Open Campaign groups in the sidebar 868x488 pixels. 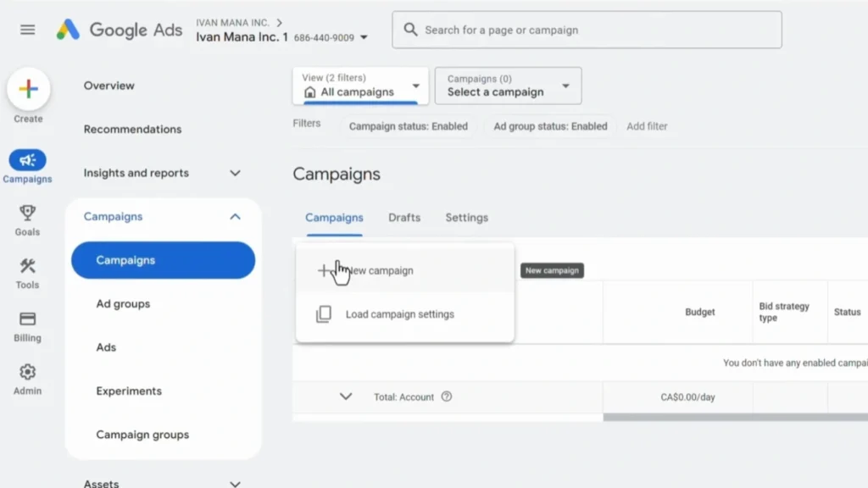pos(142,435)
